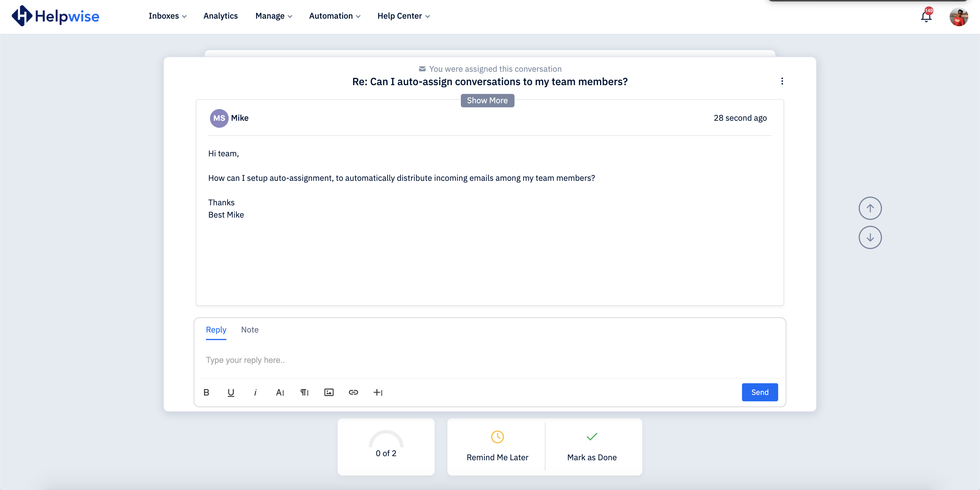Open conversation three-dot options menu

pyautogui.click(x=782, y=81)
